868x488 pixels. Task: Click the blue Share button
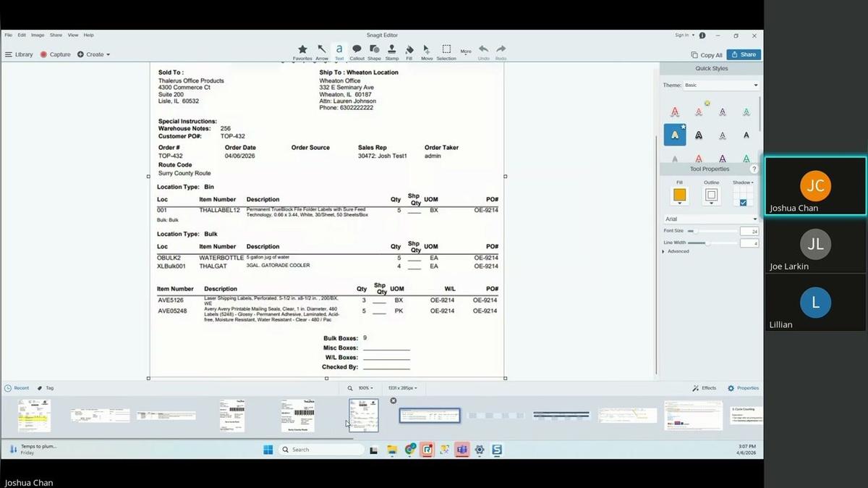click(744, 54)
